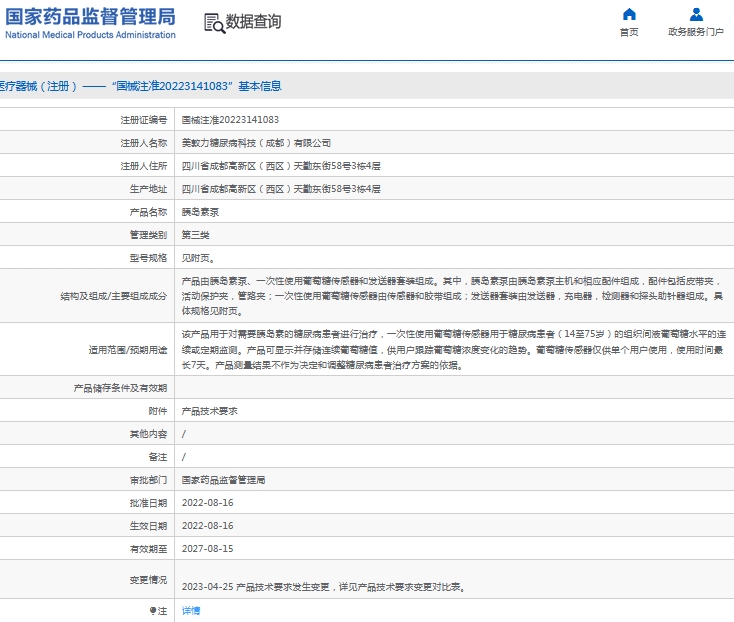Click the approval date 2022-08-16 in 批准日期 row
This screenshot has width=734, height=622.
(207, 503)
